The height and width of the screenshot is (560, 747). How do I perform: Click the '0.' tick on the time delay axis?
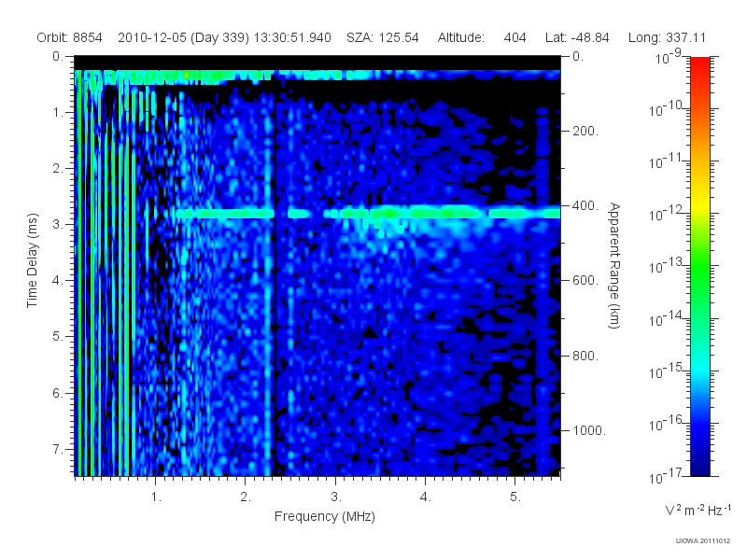(x=58, y=57)
